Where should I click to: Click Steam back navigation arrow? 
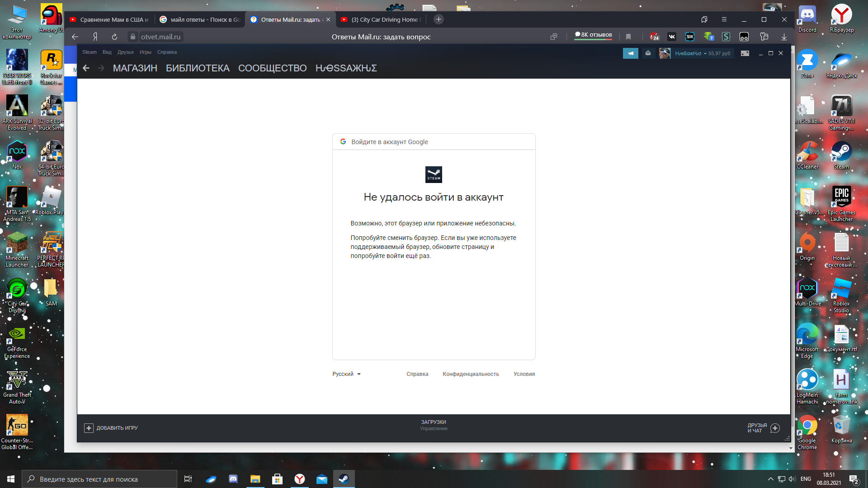point(86,68)
